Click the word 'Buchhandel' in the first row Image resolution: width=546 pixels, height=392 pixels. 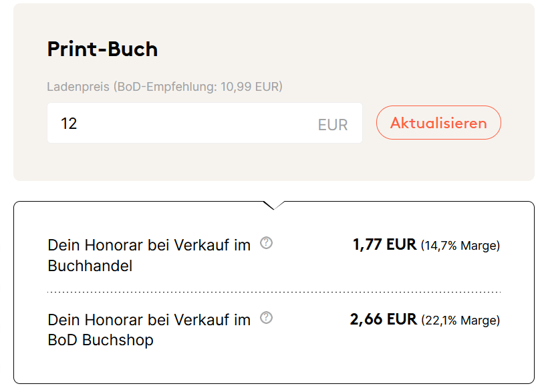[90, 266]
